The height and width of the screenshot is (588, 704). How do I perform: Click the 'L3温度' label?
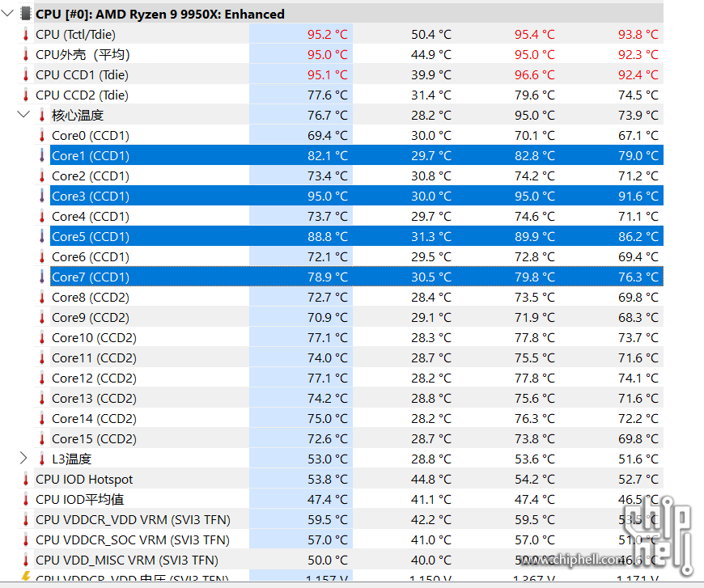pos(71,459)
